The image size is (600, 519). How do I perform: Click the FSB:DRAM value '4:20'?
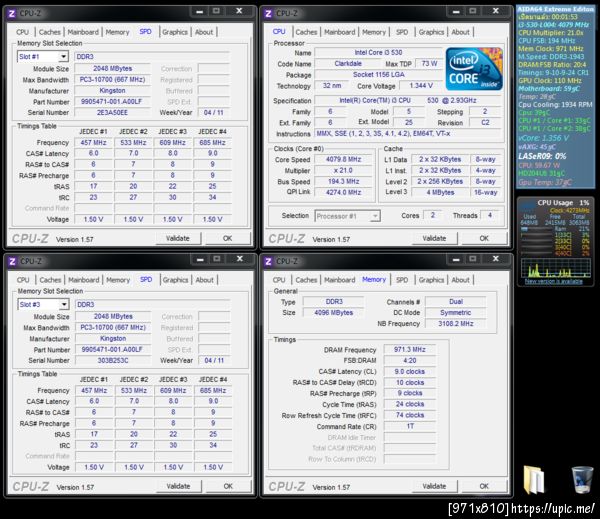pos(409,361)
